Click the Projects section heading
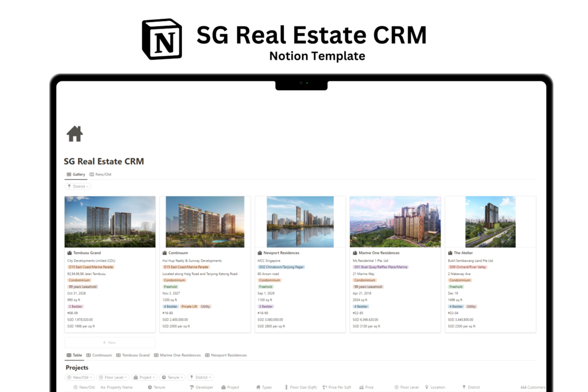The image size is (588, 392). click(x=77, y=367)
